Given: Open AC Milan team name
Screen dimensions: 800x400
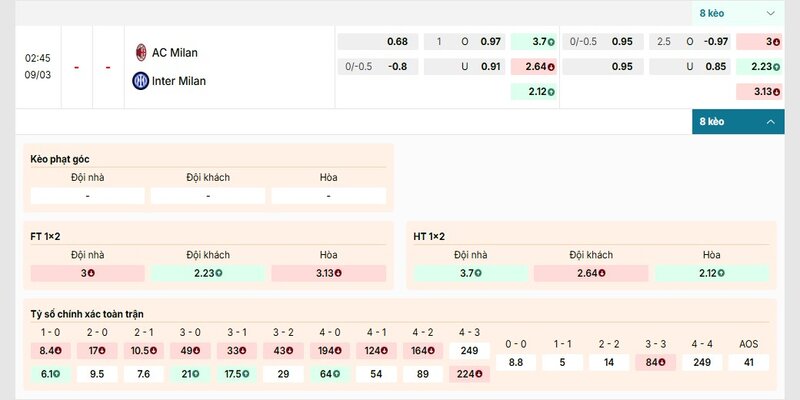Looking at the screenshot, I should point(174,53).
